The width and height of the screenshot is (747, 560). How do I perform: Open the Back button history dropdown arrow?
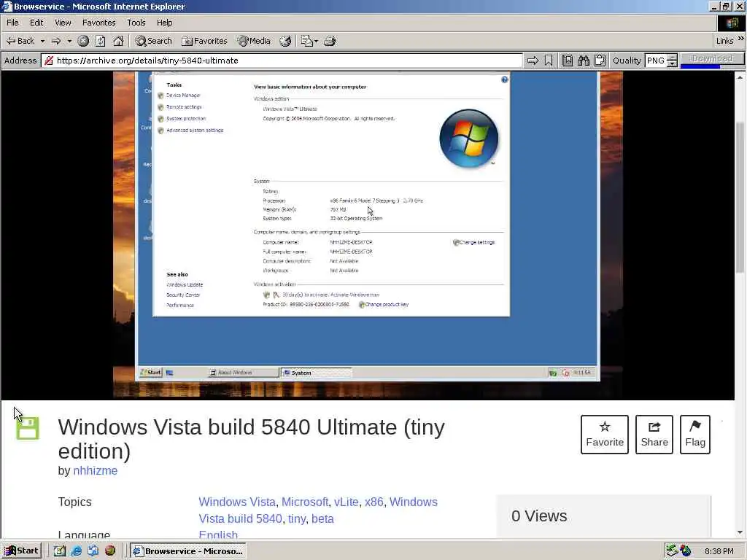42,41
